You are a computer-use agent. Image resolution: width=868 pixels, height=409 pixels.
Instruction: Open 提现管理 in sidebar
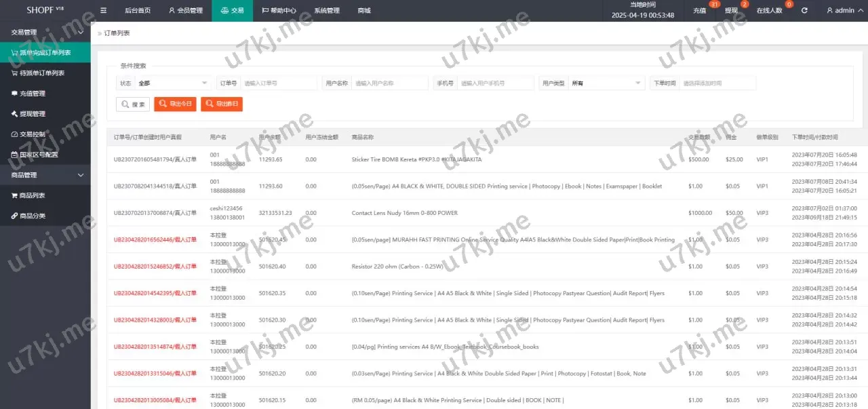click(x=33, y=114)
